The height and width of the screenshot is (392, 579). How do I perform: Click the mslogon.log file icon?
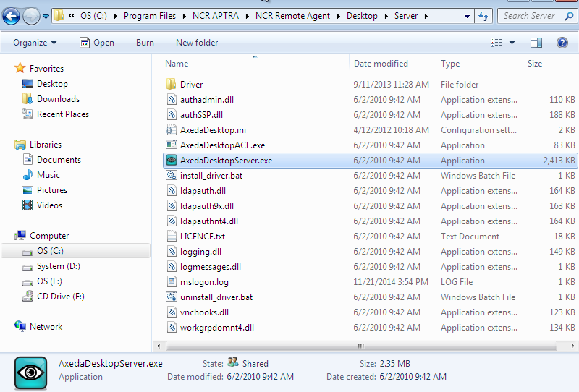172,281
